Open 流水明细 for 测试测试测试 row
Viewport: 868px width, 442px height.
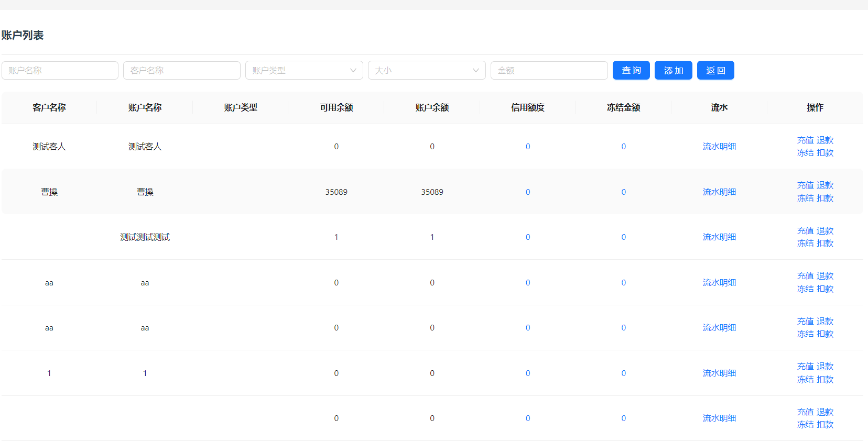point(719,237)
